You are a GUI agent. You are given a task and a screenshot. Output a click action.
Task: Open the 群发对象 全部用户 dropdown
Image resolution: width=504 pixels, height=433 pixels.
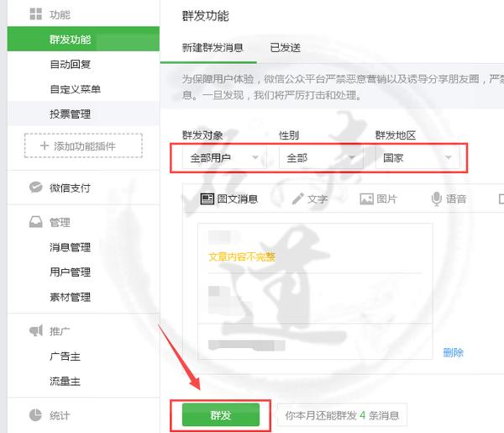[224, 157]
